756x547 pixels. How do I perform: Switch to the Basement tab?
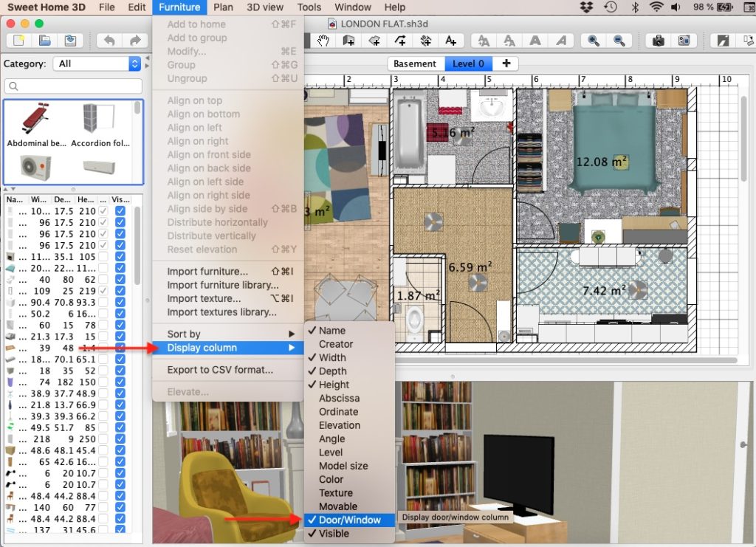pos(414,63)
